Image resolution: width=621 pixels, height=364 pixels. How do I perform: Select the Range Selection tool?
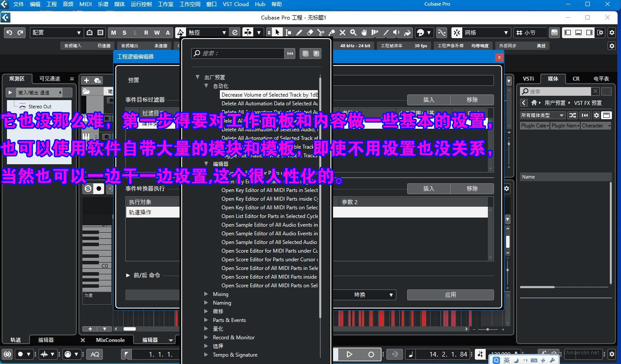(288, 32)
